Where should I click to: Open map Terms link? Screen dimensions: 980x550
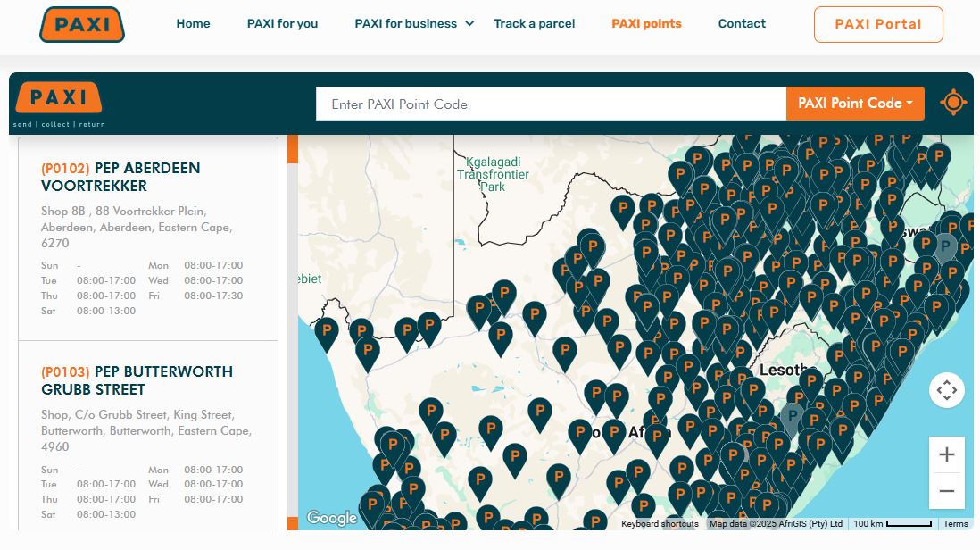click(955, 524)
